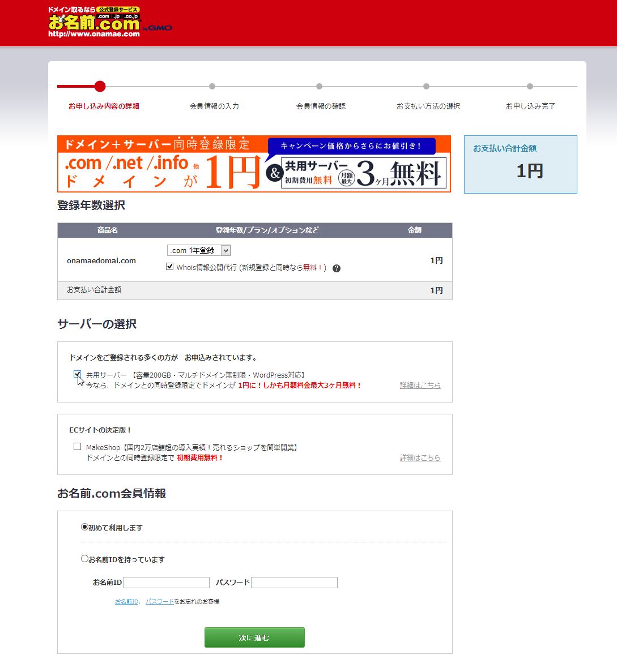Select お名前IDを持っています radio button
Screen dimensions: 617x672
[84, 558]
